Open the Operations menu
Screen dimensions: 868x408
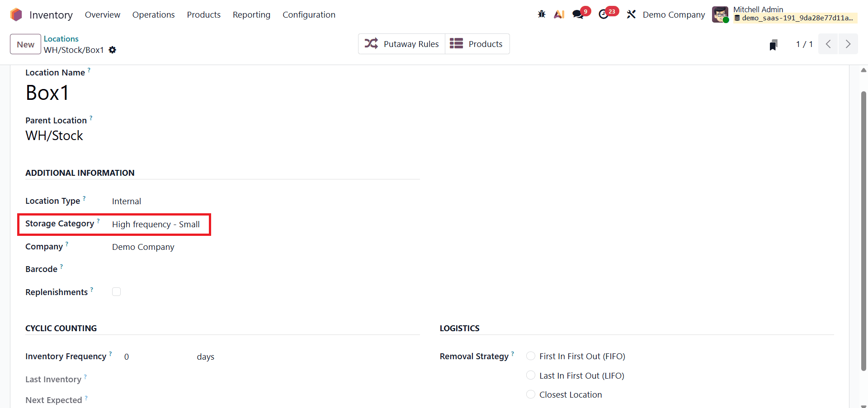tap(153, 14)
